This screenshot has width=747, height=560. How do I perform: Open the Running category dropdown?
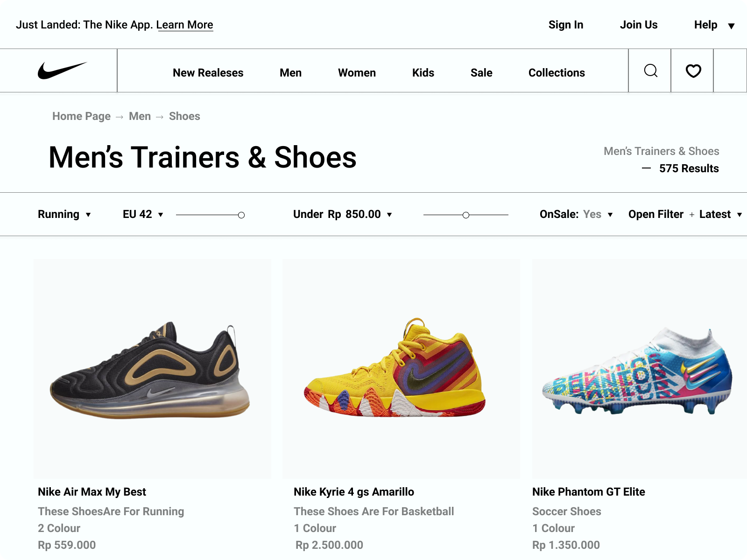tap(64, 214)
